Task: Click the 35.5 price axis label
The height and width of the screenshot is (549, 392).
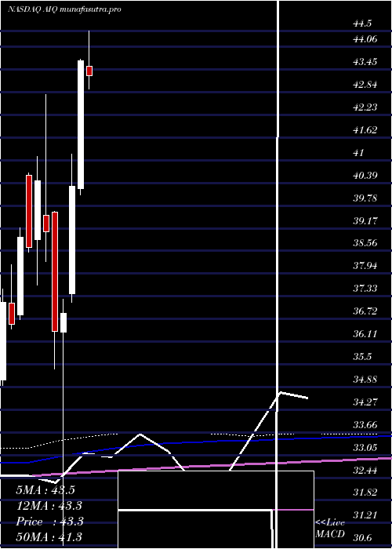Action: coord(362,356)
